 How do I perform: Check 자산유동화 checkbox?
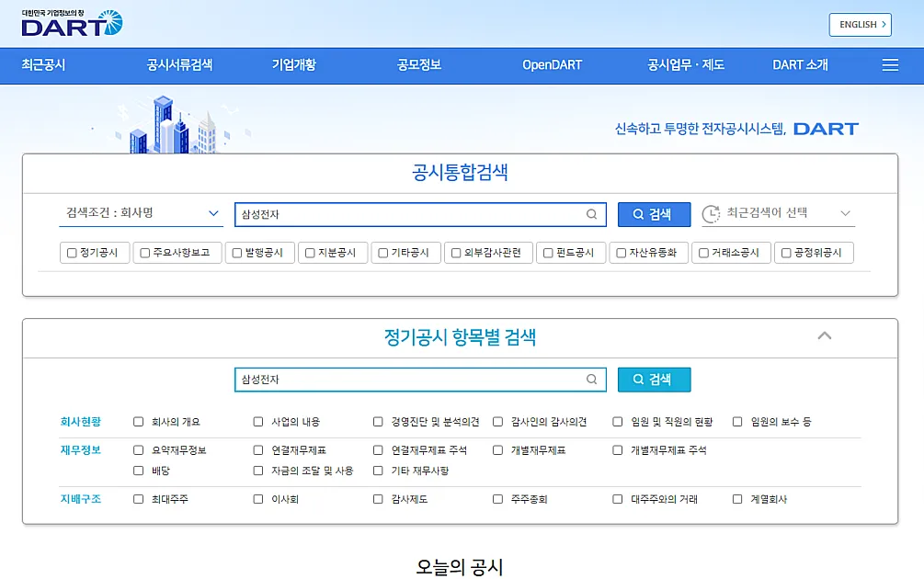click(x=622, y=254)
